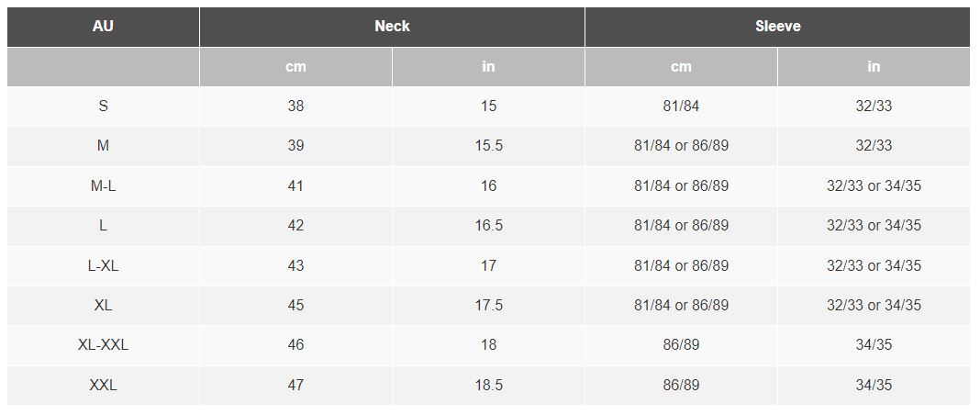Select the Neck in subheader
The height and width of the screenshot is (415, 980).
point(489,67)
